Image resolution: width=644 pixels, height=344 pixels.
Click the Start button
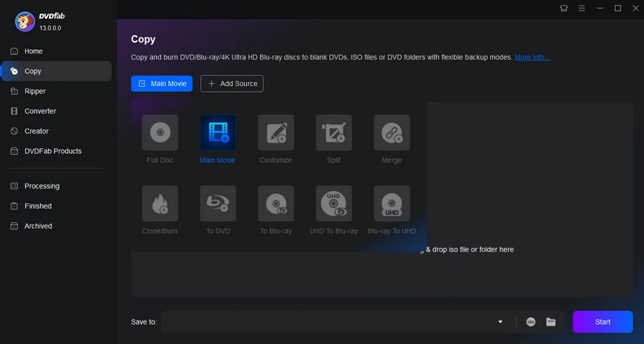tap(602, 321)
